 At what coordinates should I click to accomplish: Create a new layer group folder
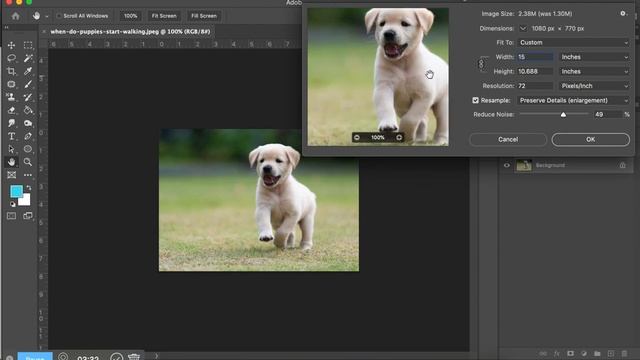(x=597, y=353)
